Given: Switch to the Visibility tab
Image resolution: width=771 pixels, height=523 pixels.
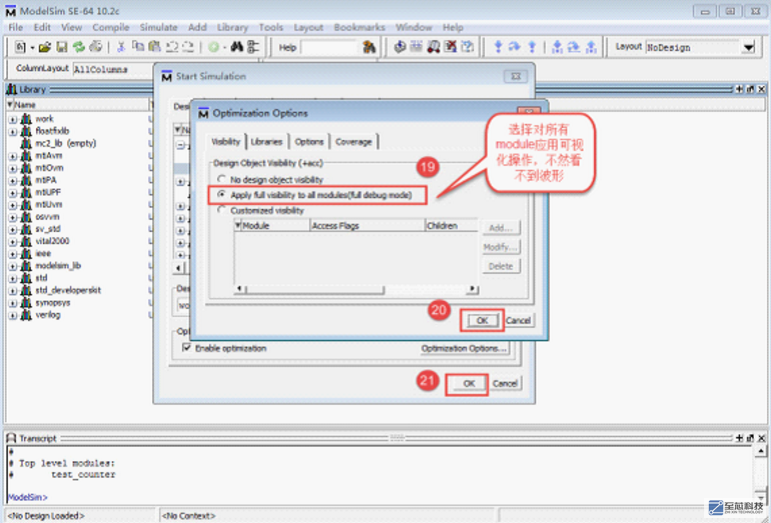Looking at the screenshot, I should point(225,142).
